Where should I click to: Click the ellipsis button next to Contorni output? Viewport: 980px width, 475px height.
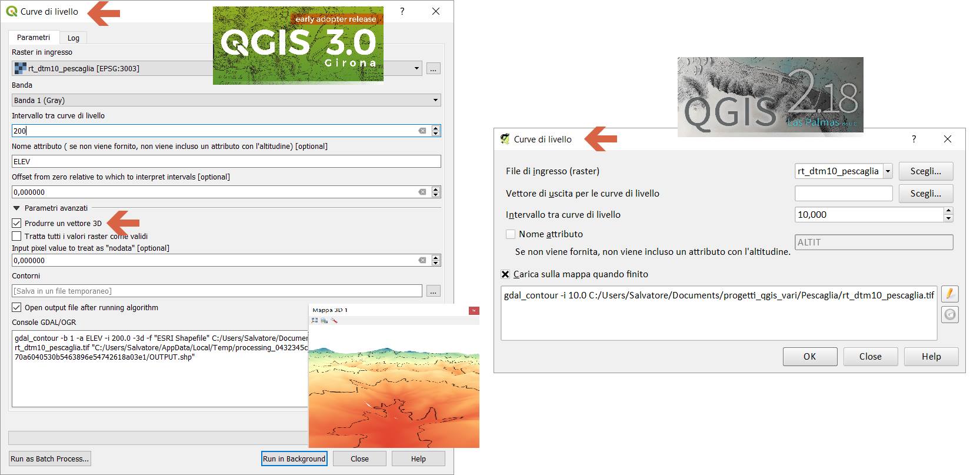tap(433, 291)
